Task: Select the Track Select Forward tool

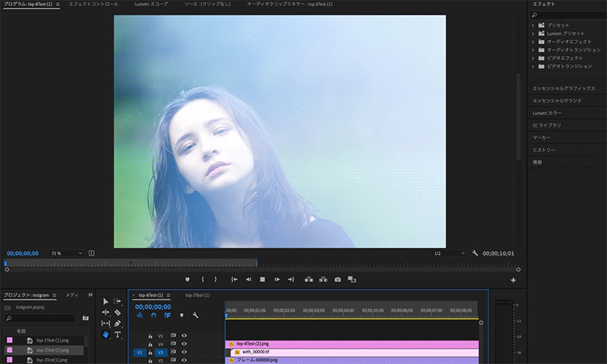Action: (118, 301)
